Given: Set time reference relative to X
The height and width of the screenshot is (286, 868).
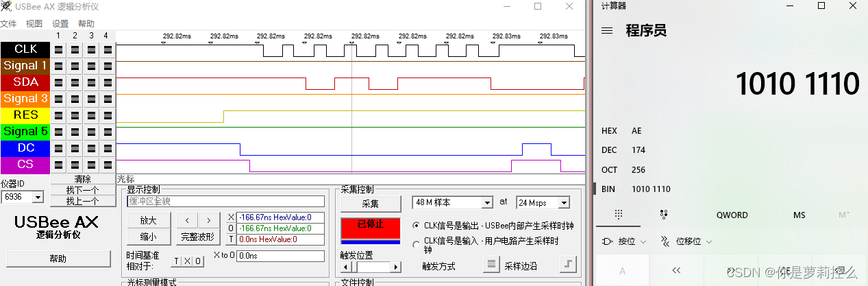Looking at the screenshot, I should 186,261.
